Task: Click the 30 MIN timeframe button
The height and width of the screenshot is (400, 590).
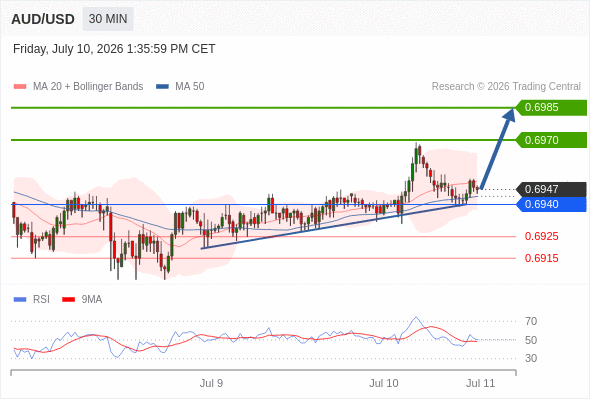Action: click(x=108, y=19)
